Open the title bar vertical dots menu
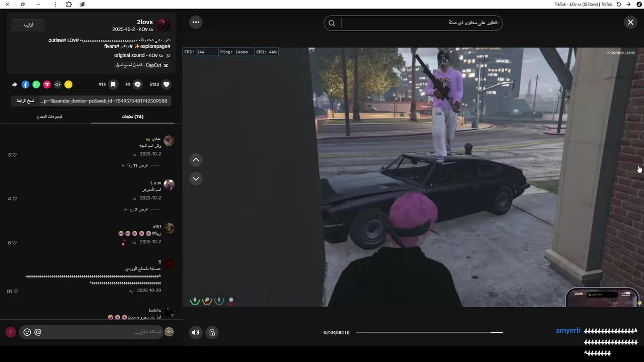The width and height of the screenshot is (644, 362). tap(55, 4)
